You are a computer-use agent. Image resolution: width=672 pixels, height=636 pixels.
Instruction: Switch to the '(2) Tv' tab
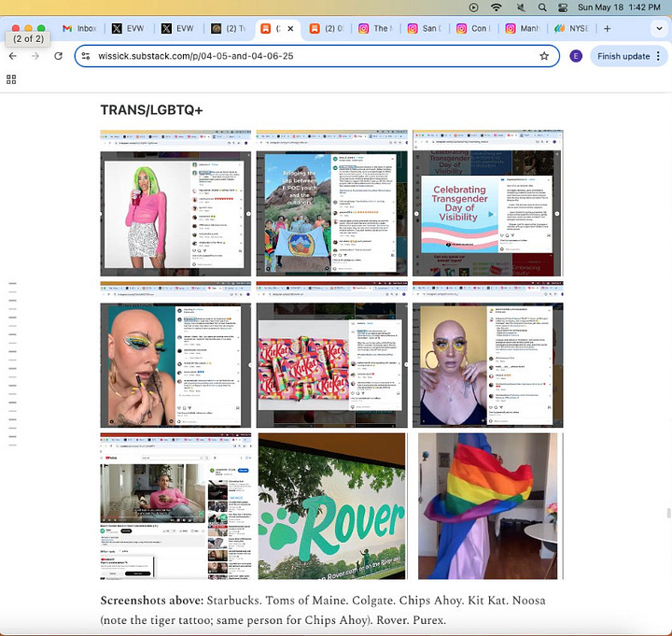point(229,29)
